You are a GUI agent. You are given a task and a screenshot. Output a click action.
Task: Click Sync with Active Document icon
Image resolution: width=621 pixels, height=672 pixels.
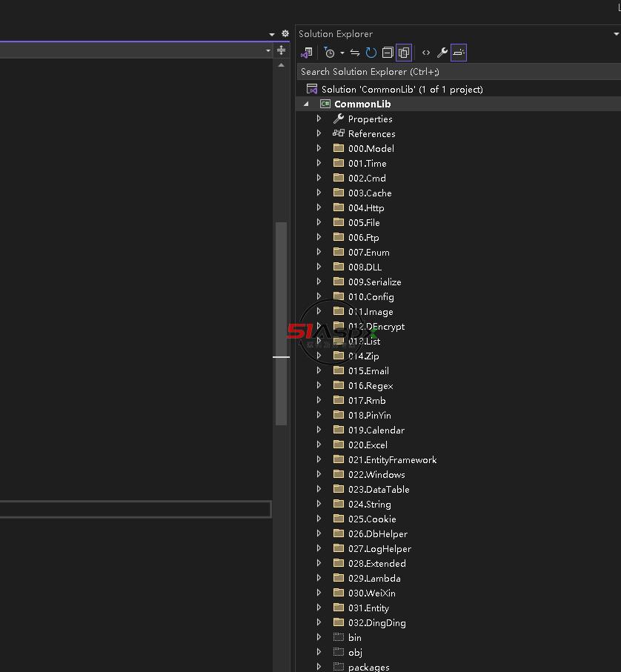tap(355, 53)
